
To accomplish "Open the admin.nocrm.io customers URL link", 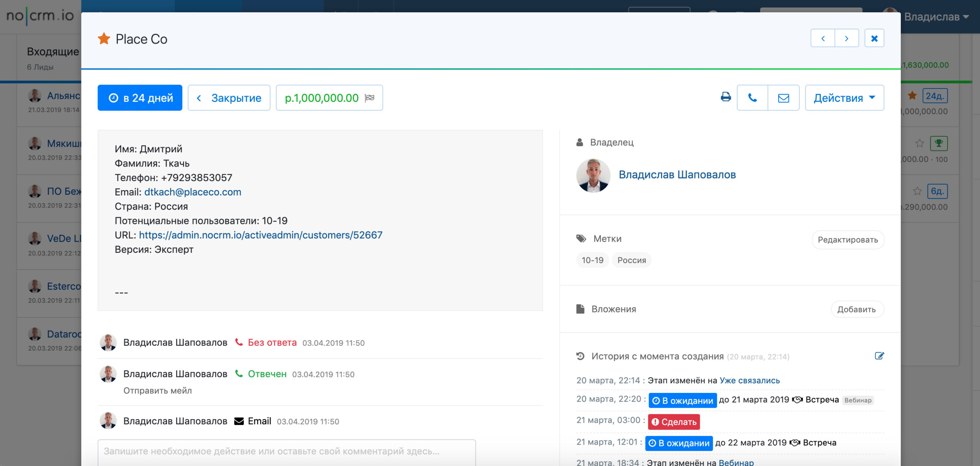I will coord(260,235).
